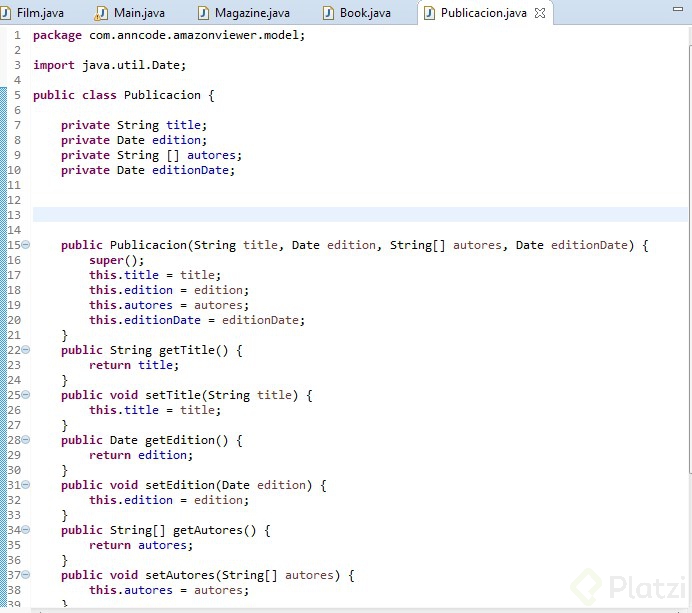Click getTitle method name on line 22
692x613 pixels.
click(x=187, y=350)
